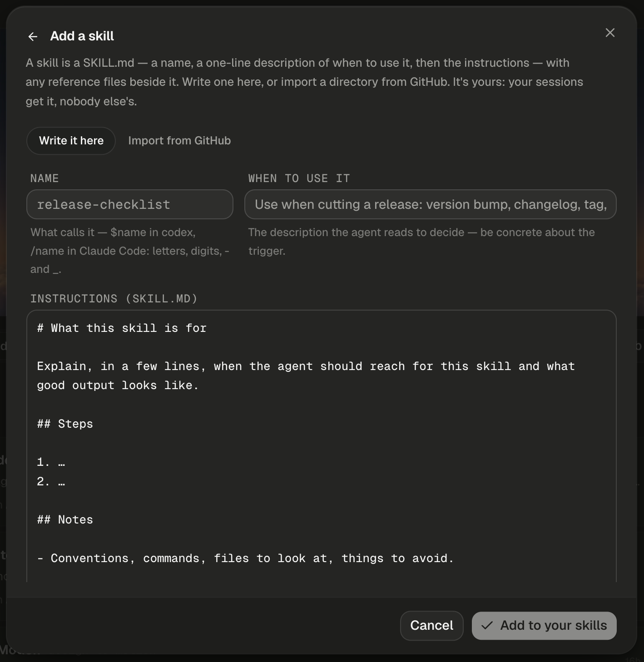This screenshot has height=662, width=644.
Task: Click the 'A skill is a SKILL.md' description paragraph
Action: [304, 82]
